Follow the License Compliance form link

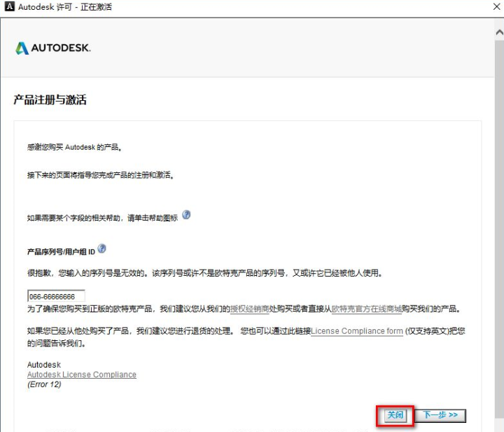coord(357,331)
